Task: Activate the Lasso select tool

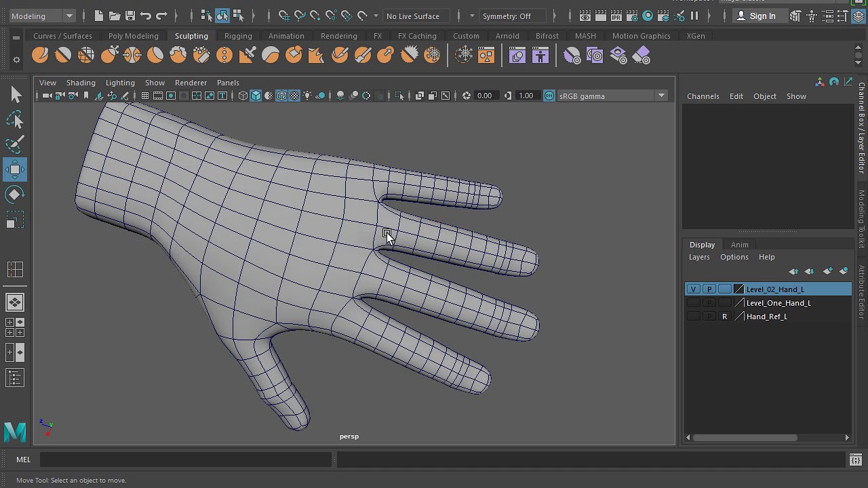Action: point(15,120)
